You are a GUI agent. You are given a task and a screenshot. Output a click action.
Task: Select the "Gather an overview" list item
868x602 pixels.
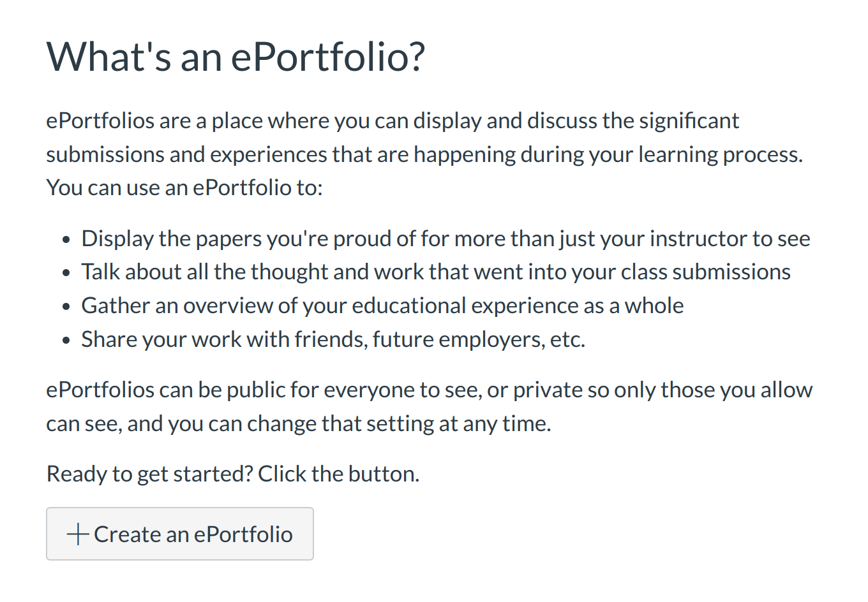(x=382, y=305)
